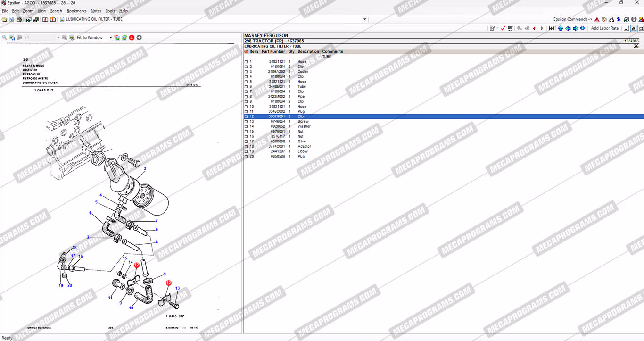The image size is (644, 341).
Task: Check the box for item 3 Cooler
Action: (246, 72)
